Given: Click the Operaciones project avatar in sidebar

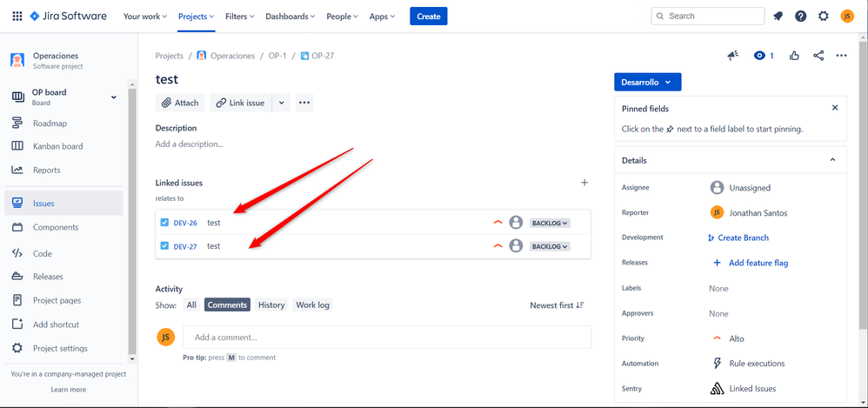Looking at the screenshot, I should coord(17,60).
